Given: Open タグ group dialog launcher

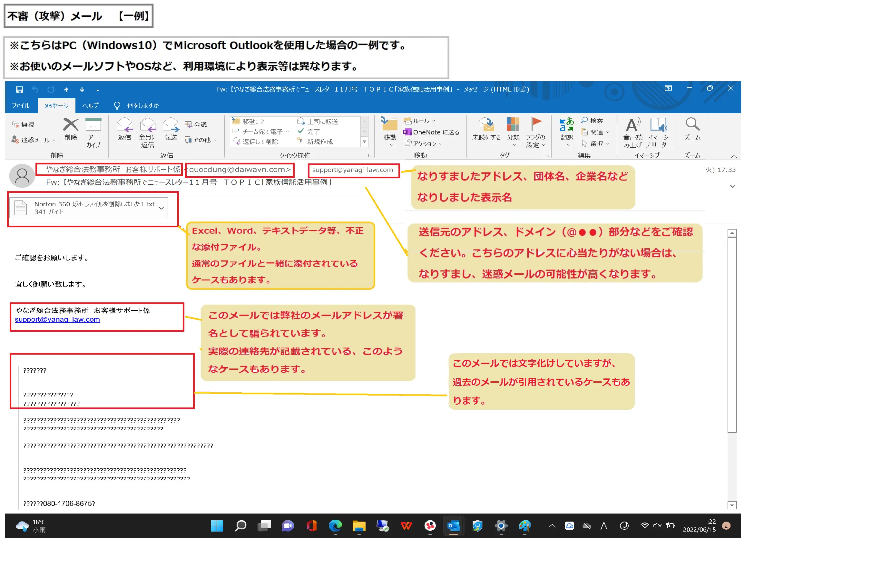Looking at the screenshot, I should (547, 156).
